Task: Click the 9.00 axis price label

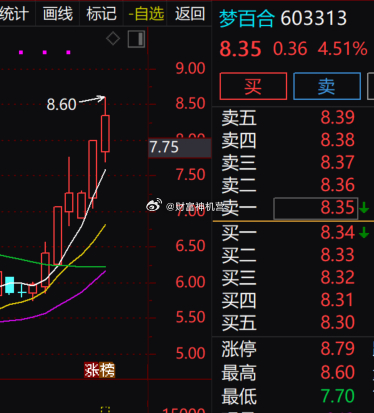Action: point(190,69)
